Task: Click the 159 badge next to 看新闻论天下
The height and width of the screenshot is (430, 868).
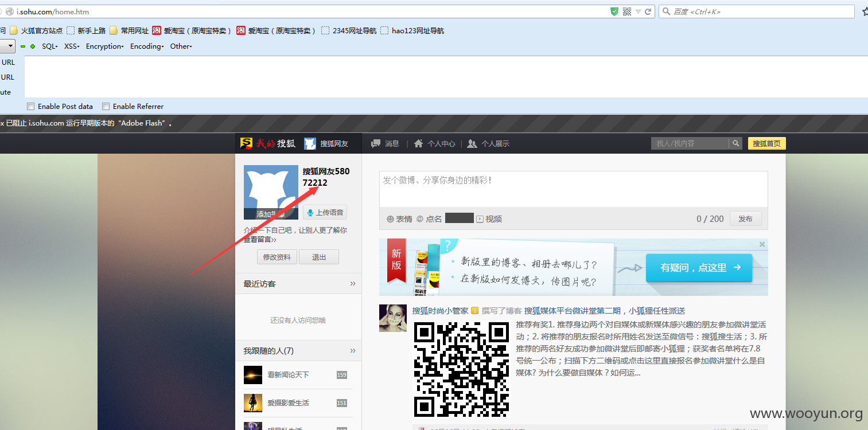Action: coord(342,375)
